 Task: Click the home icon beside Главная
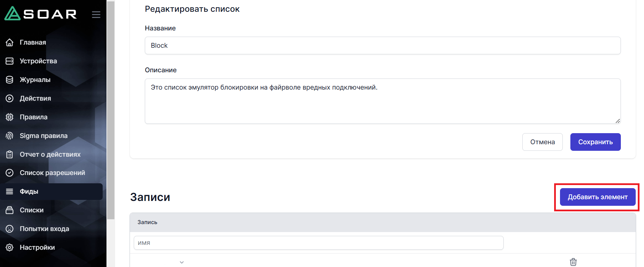[10, 43]
